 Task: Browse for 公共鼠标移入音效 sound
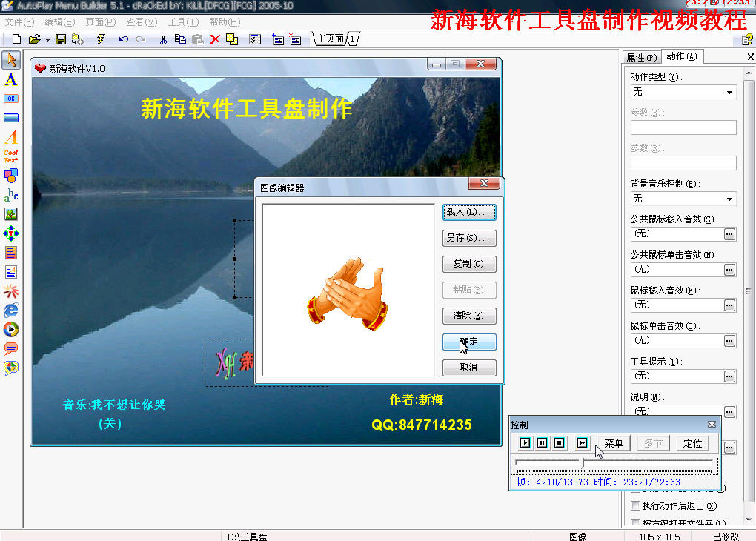[x=729, y=234]
